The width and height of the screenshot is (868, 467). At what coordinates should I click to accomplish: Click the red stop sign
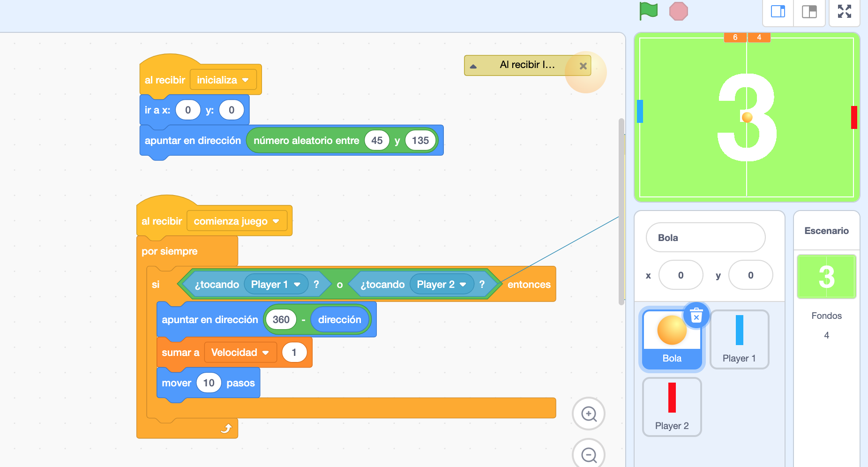tap(679, 11)
